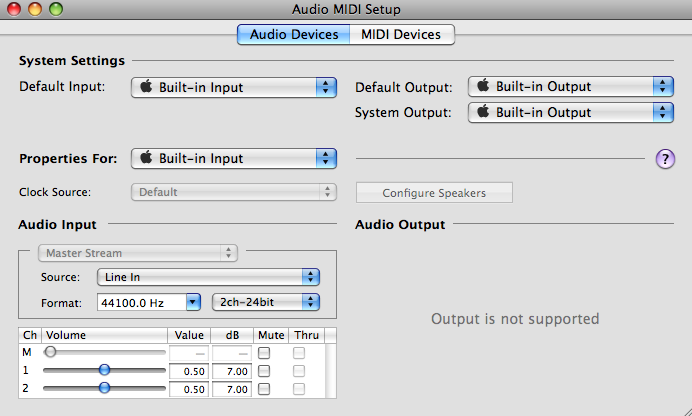Open the 2ch-24bit format dropdown
The image size is (692, 416).
[266, 302]
